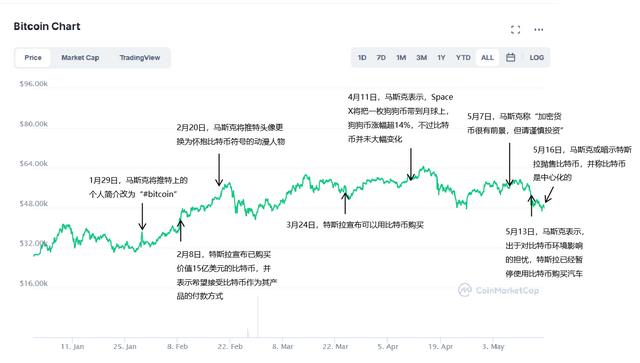The height and width of the screenshot is (363, 640).
Task: Switch to the TradingView tab
Action: (x=140, y=58)
